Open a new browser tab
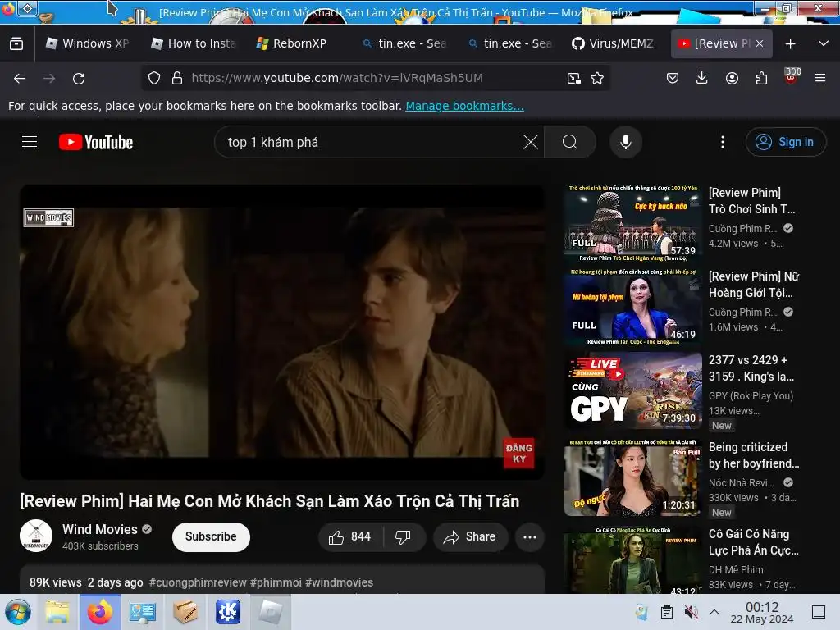Image resolution: width=840 pixels, height=630 pixels. pyautogui.click(x=790, y=44)
